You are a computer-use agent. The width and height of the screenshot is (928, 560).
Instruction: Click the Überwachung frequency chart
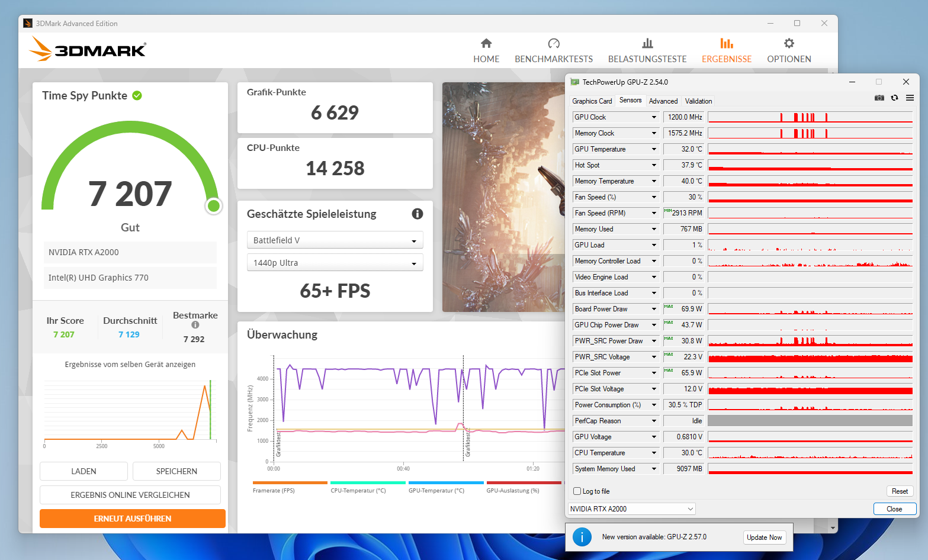coord(419,408)
